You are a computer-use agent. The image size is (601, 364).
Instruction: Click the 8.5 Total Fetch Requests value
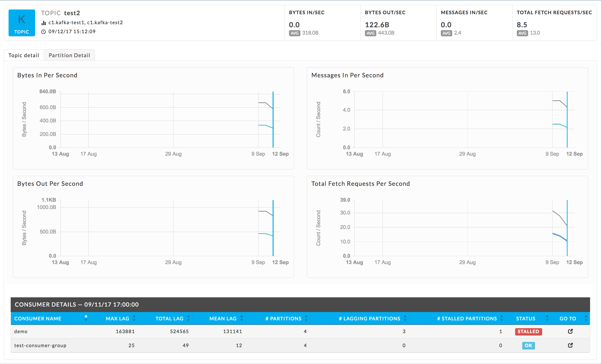(x=522, y=25)
